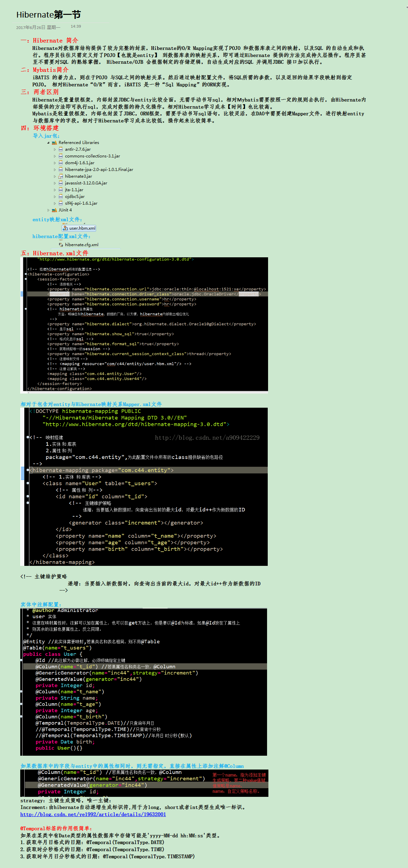Image resolution: width=408 pixels, height=868 pixels.
Task: Click the JUnit 4 library icon
Action: tap(54, 210)
